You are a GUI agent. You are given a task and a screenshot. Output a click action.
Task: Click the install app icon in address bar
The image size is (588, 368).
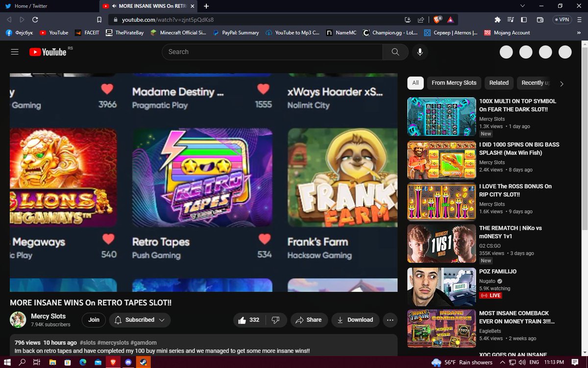point(408,20)
